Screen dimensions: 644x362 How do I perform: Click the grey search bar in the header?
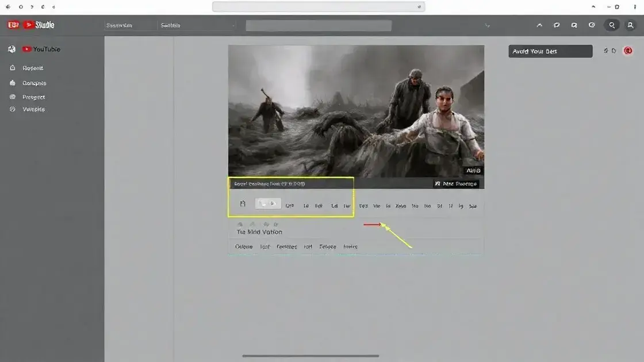pos(319,25)
